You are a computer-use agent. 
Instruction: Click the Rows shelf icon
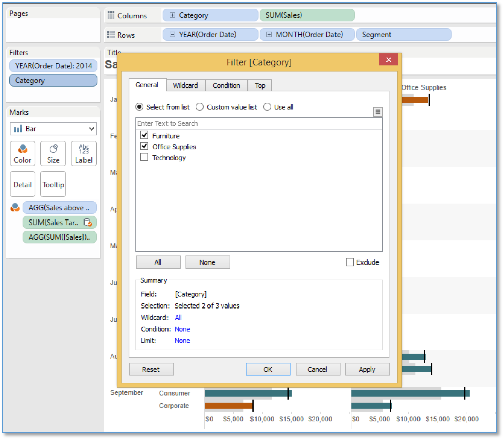(111, 35)
